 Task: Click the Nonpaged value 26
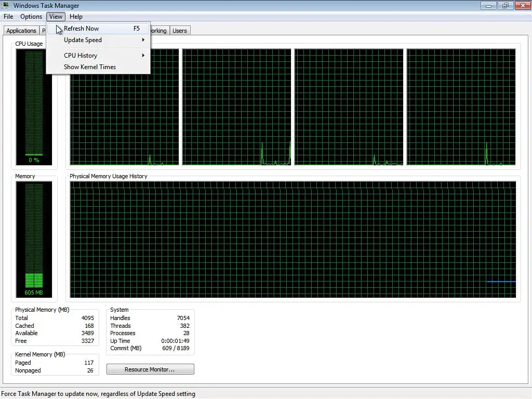click(90, 370)
